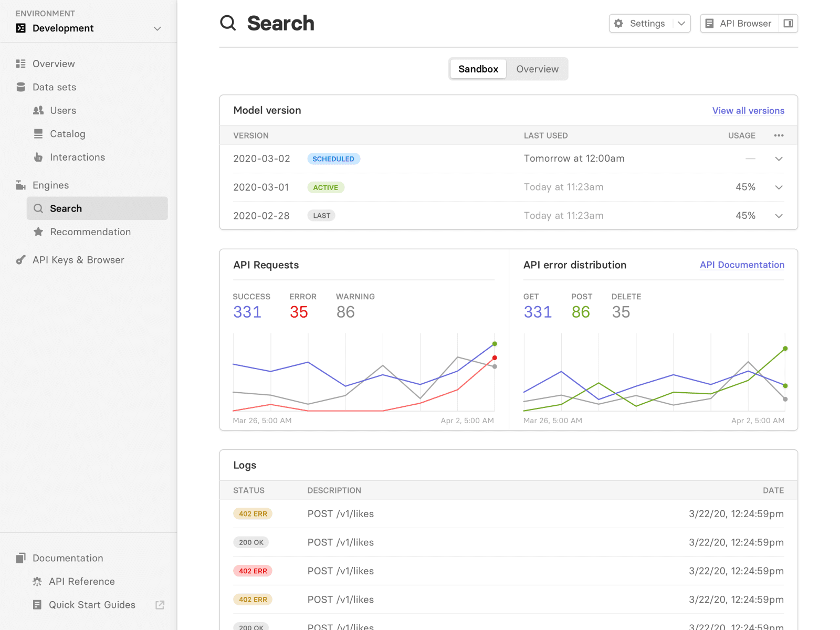The width and height of the screenshot is (840, 630).
Task: Select the Sandbox tab
Action: (478, 69)
